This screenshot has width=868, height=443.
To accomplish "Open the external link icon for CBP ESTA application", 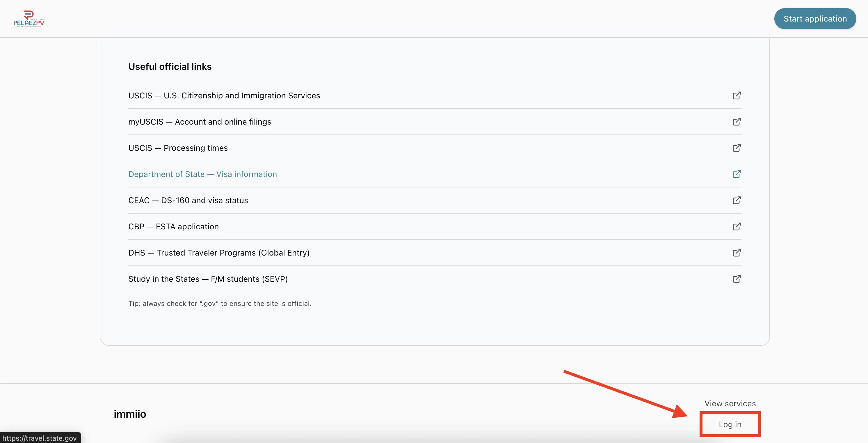I will tap(737, 226).
